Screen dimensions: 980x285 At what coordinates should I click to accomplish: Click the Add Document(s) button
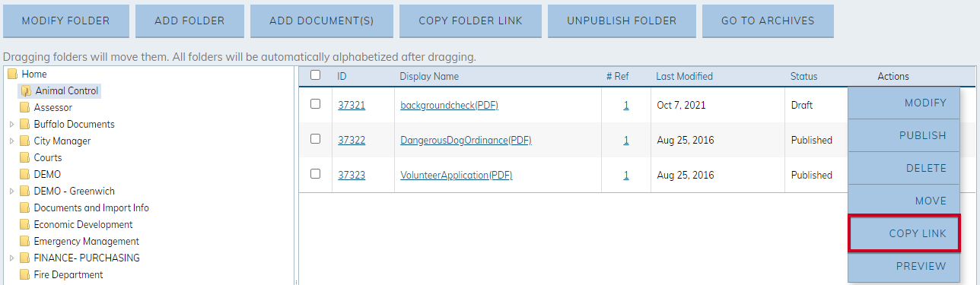point(322,21)
